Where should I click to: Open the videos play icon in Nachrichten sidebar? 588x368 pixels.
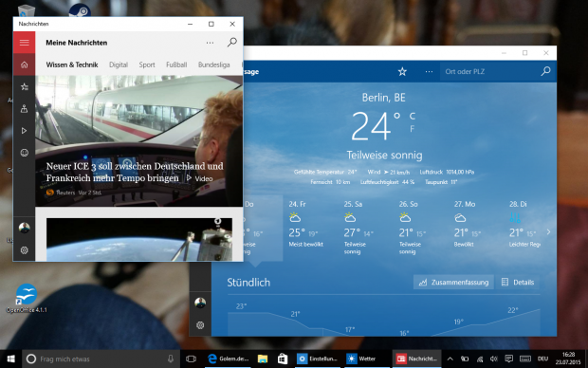24,131
